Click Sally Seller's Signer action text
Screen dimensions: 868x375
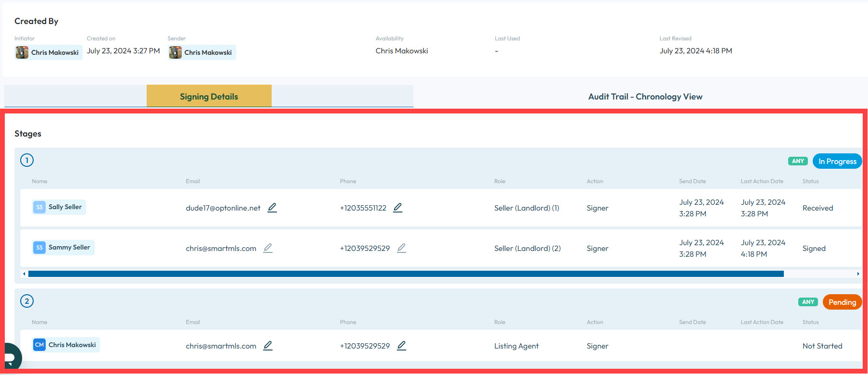tap(597, 208)
